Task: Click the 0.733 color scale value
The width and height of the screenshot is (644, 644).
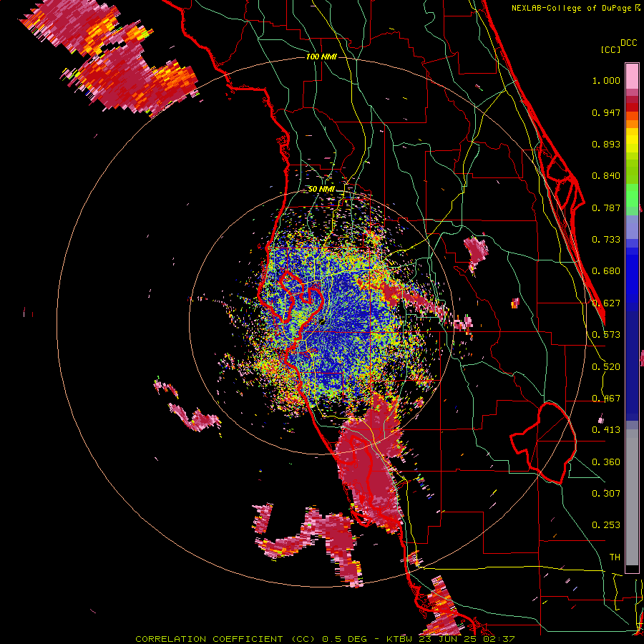Action: point(606,240)
